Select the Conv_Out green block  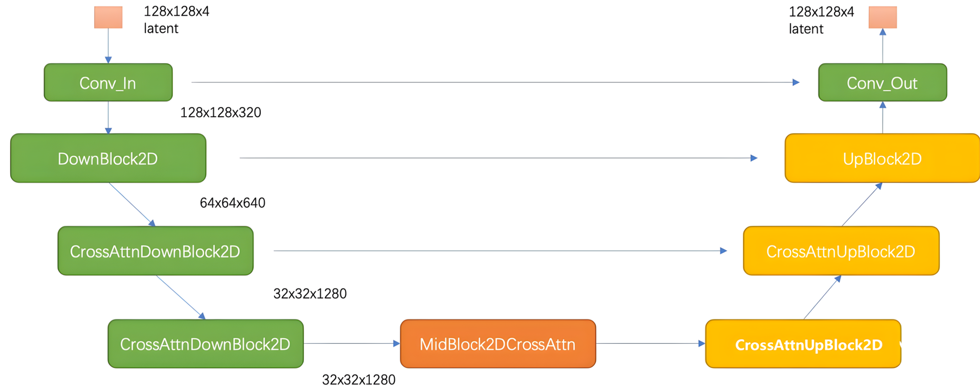882,82
